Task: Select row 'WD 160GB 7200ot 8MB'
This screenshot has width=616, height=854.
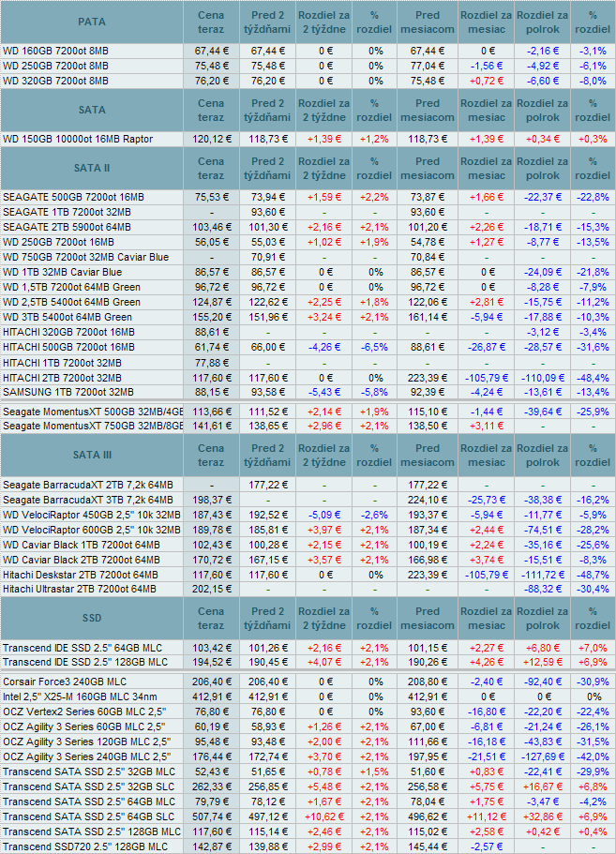Action: [x=308, y=52]
